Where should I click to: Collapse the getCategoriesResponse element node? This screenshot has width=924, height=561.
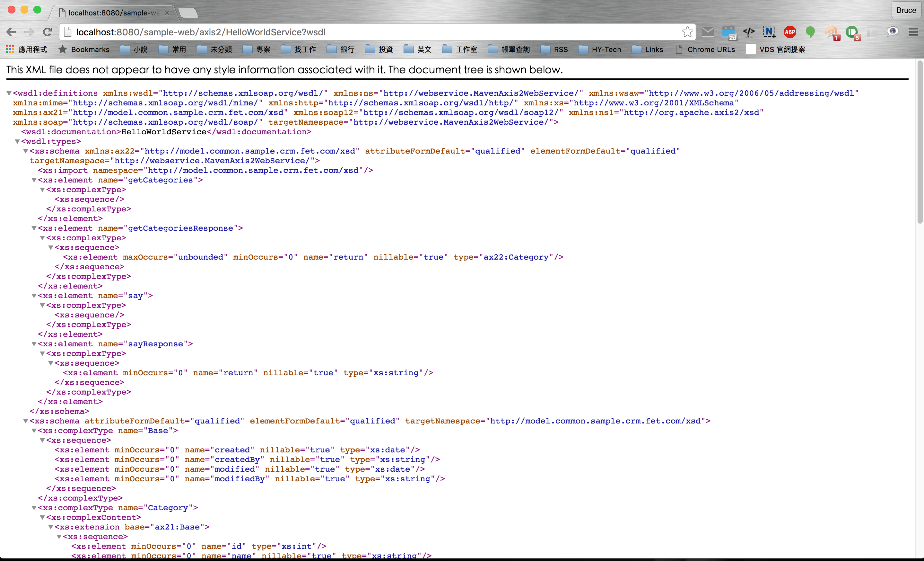pyautogui.click(x=34, y=228)
